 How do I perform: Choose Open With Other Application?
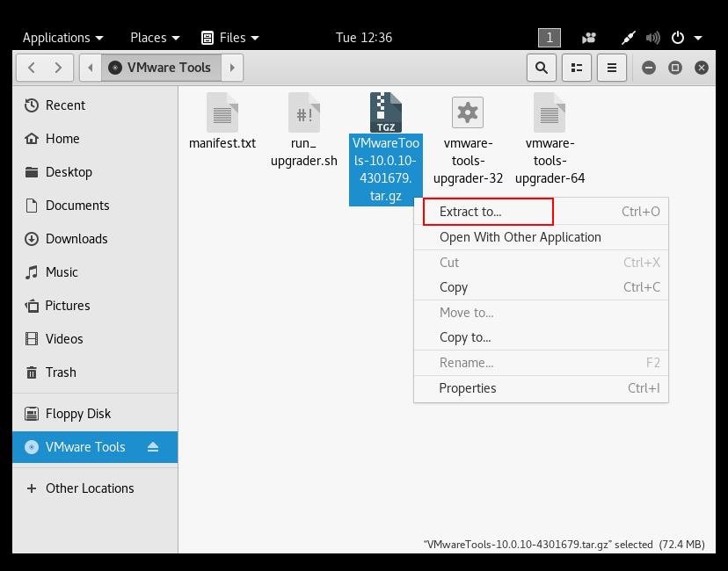(541, 237)
